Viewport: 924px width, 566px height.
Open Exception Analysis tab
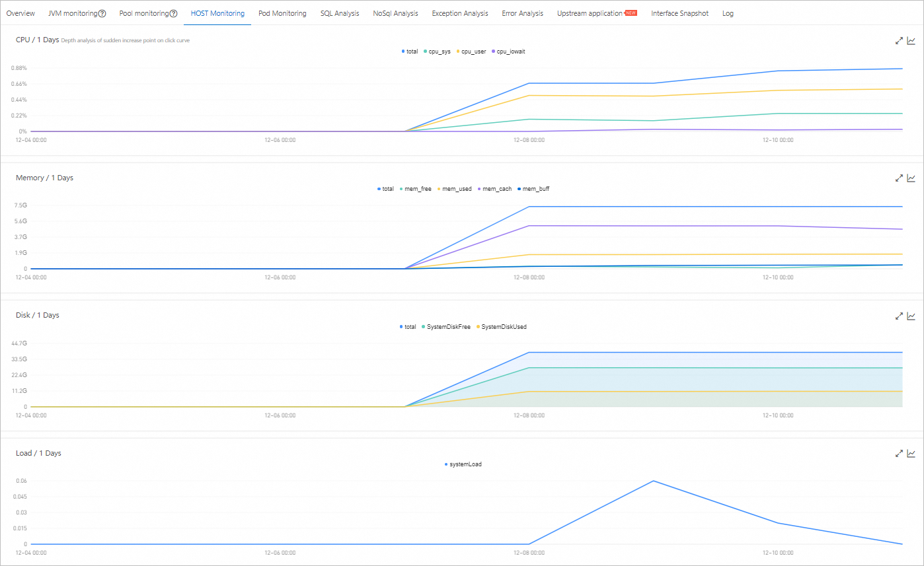tap(460, 13)
